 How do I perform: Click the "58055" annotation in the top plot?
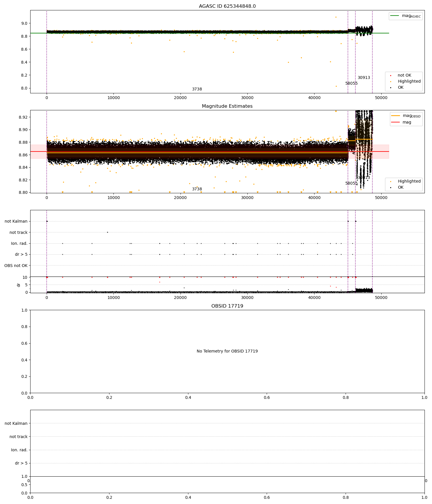point(351,84)
